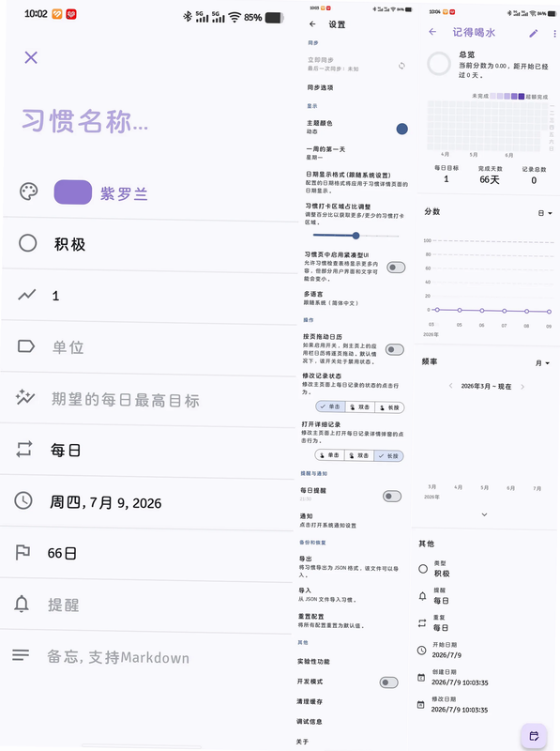Close the new habit editor with X
Screen dimensions: 560x751
[x=31, y=58]
